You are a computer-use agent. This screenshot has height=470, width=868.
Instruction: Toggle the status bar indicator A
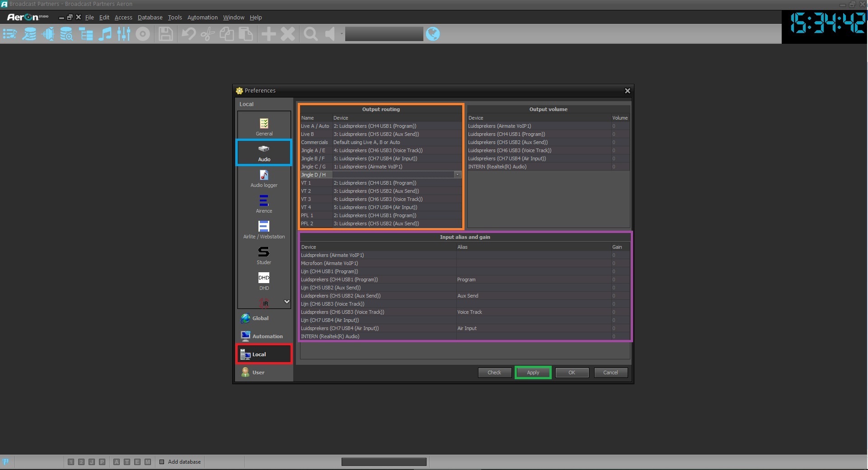117,462
